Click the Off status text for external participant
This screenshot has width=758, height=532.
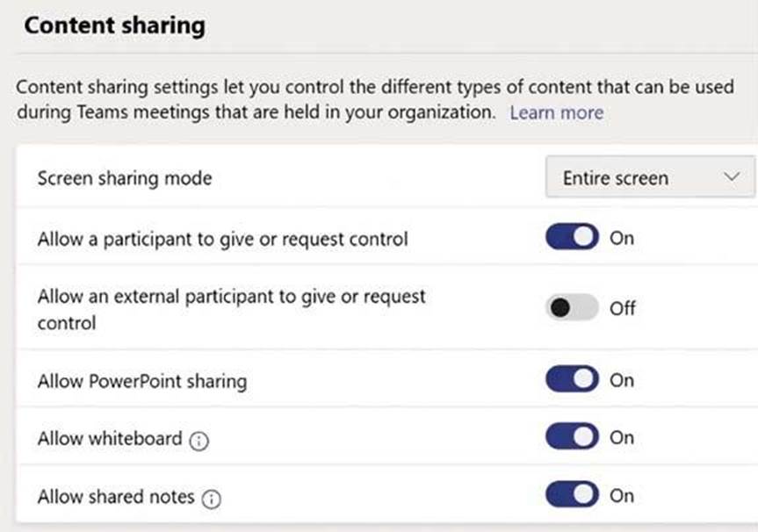(x=623, y=309)
